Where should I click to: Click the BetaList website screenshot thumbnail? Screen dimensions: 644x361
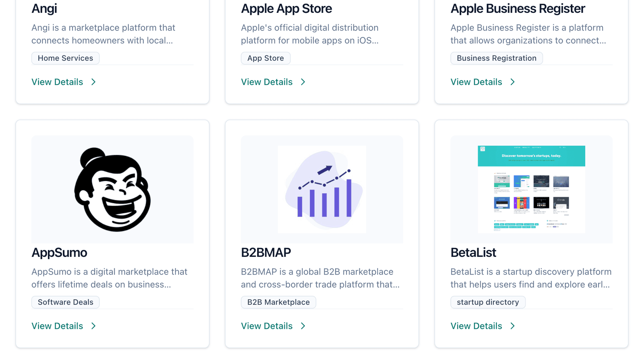coord(531,190)
